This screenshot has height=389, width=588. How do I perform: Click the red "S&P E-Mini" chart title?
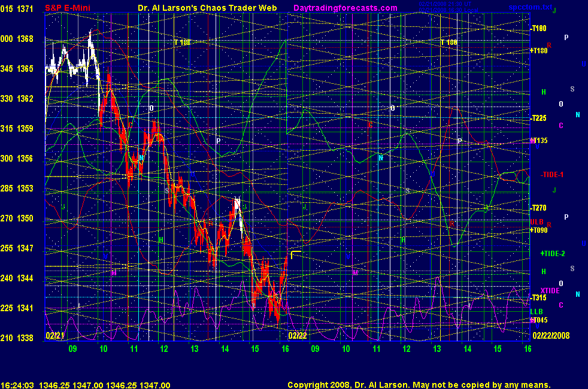(68, 8)
